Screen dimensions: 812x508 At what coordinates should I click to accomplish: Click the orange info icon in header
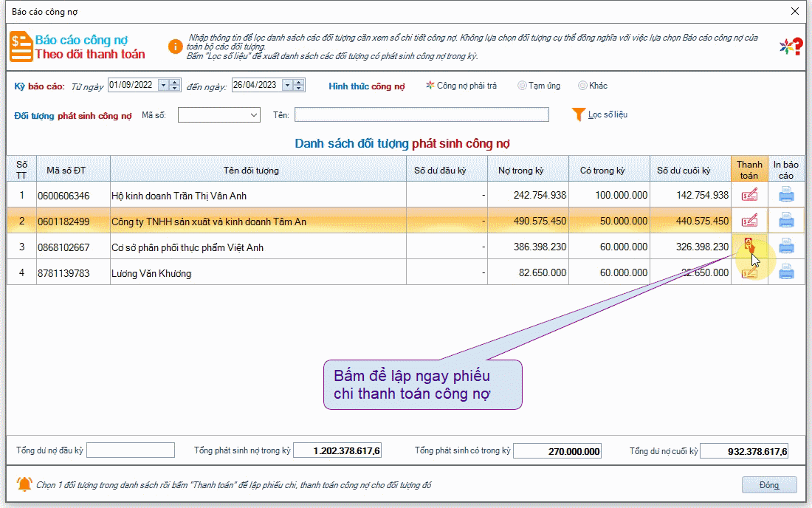tap(175, 47)
